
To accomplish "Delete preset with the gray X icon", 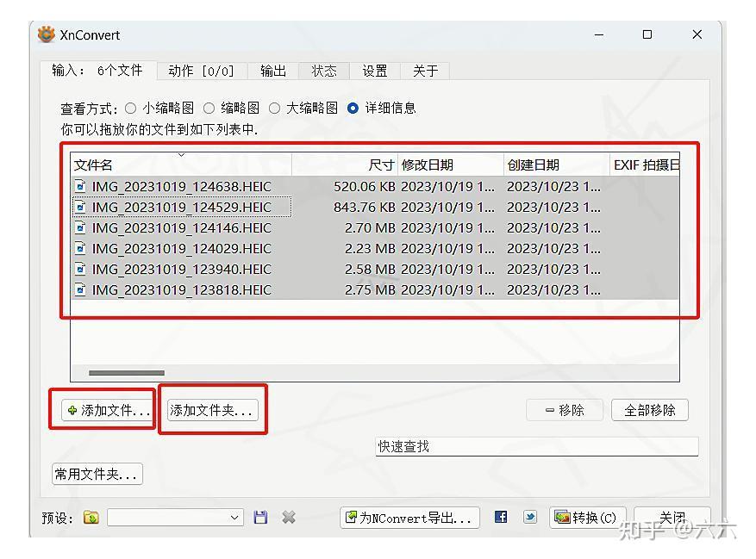I will [289, 518].
